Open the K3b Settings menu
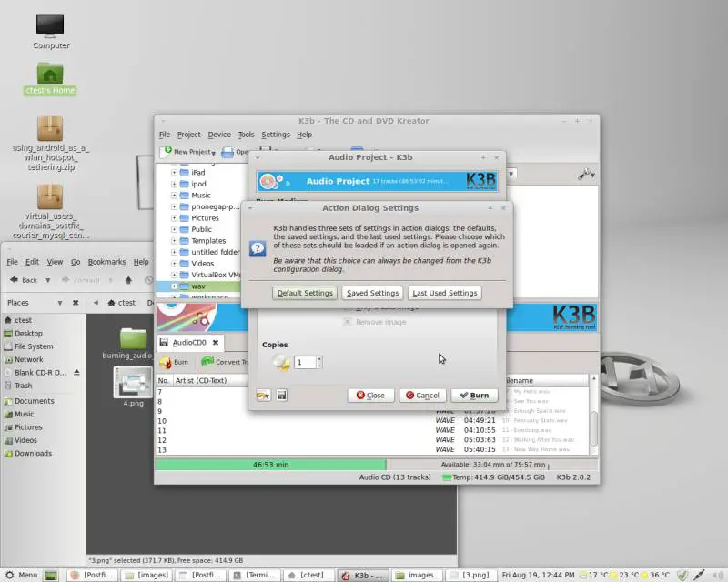 coord(276,135)
